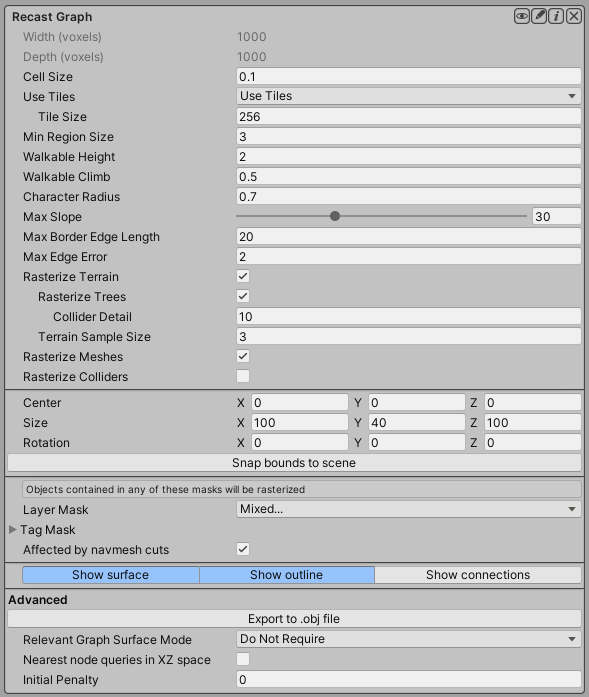This screenshot has height=697, width=589.
Task: Enable Show connections
Action: click(x=478, y=575)
